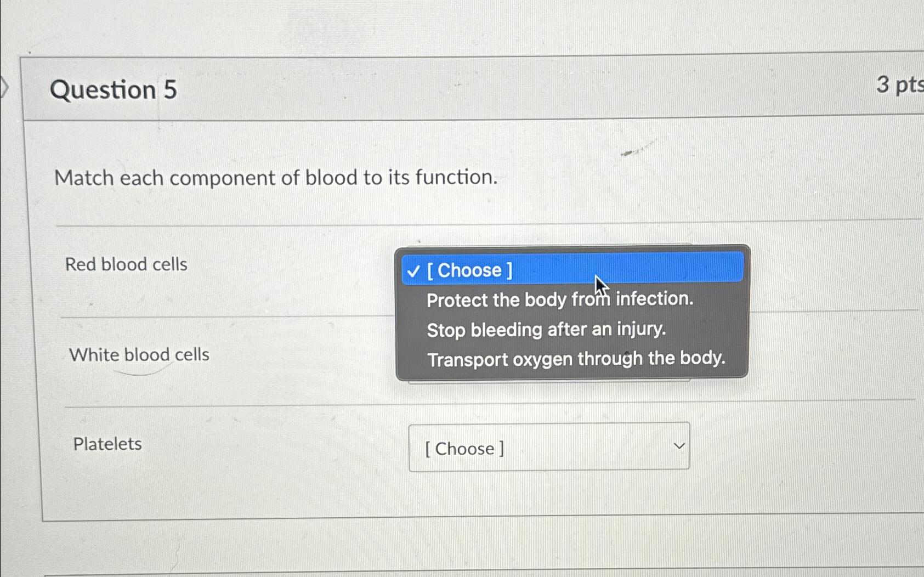The width and height of the screenshot is (924, 577).
Task: Click the Question 5 heading
Action: tap(112, 89)
